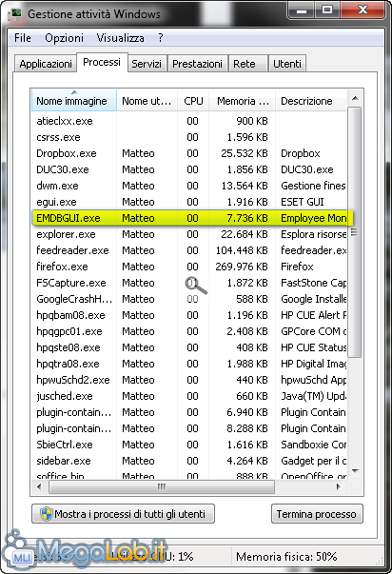Switch to the Applicazioni tab
This screenshot has width=392, height=574.
(46, 64)
